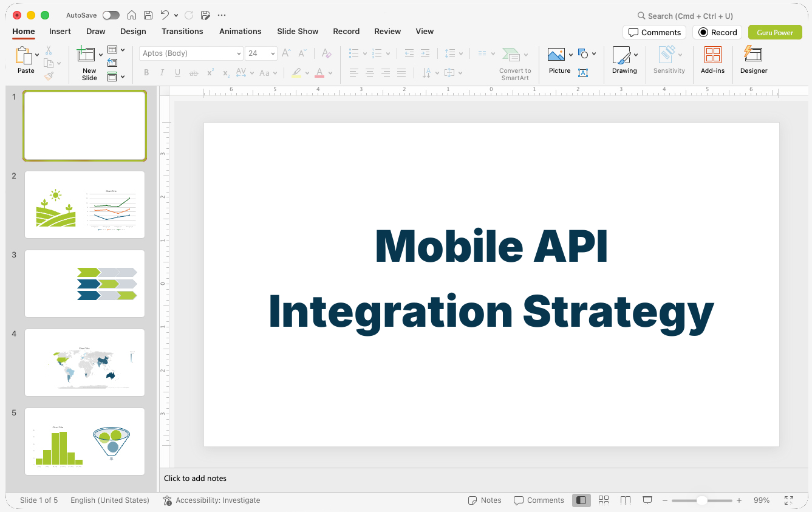Open the Animations tab
This screenshot has height=512, width=812.
(241, 32)
